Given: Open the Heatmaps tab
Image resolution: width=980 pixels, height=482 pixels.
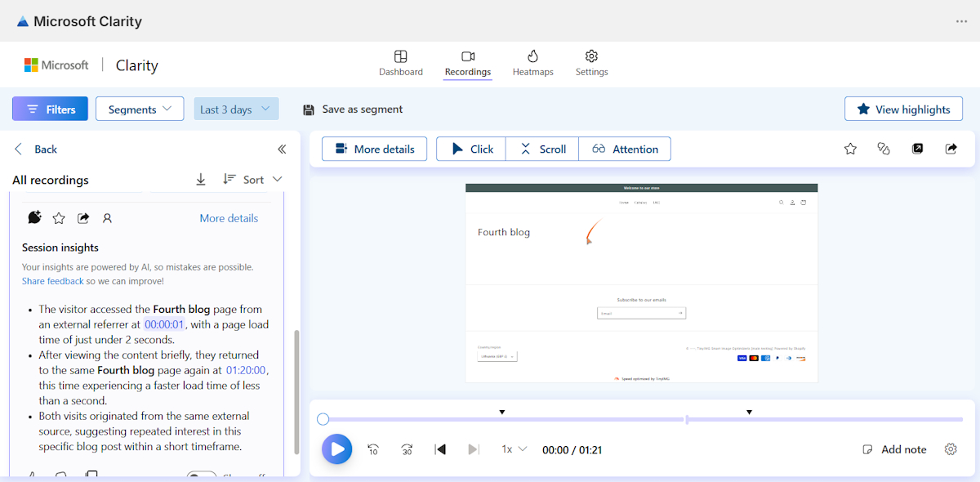Looking at the screenshot, I should click(533, 63).
